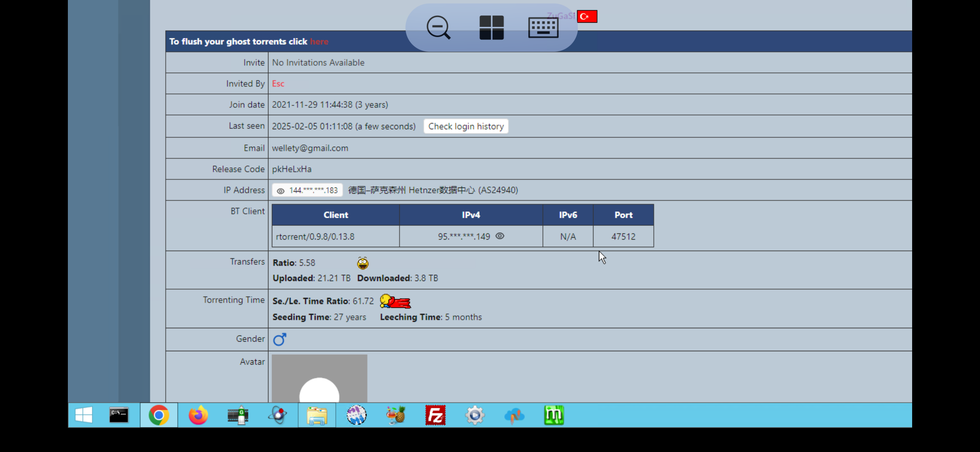Select the email welletty@gmail.com text
The image size is (980, 452).
[310, 148]
